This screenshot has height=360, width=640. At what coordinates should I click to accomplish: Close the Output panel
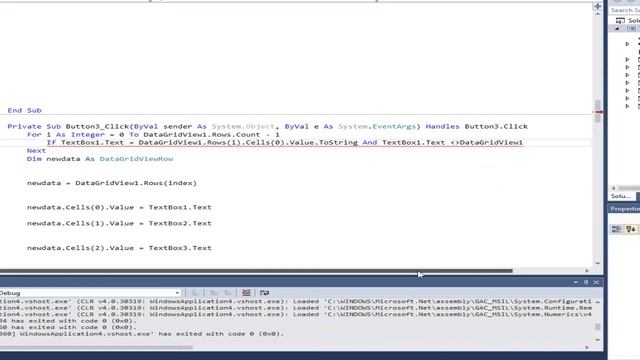click(x=596, y=282)
